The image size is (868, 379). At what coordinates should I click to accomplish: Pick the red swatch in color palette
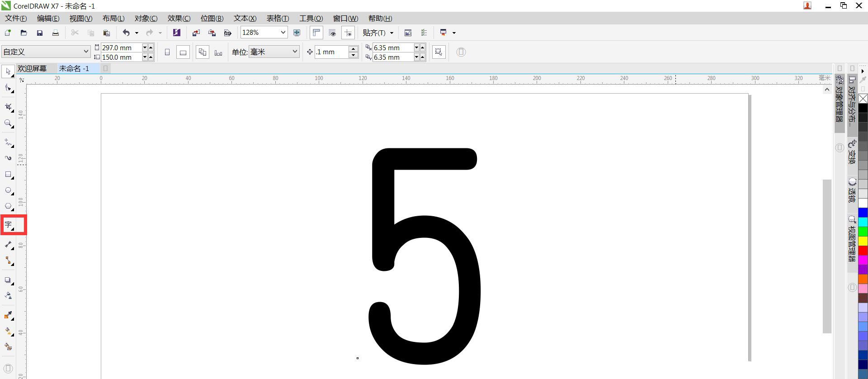(863, 250)
